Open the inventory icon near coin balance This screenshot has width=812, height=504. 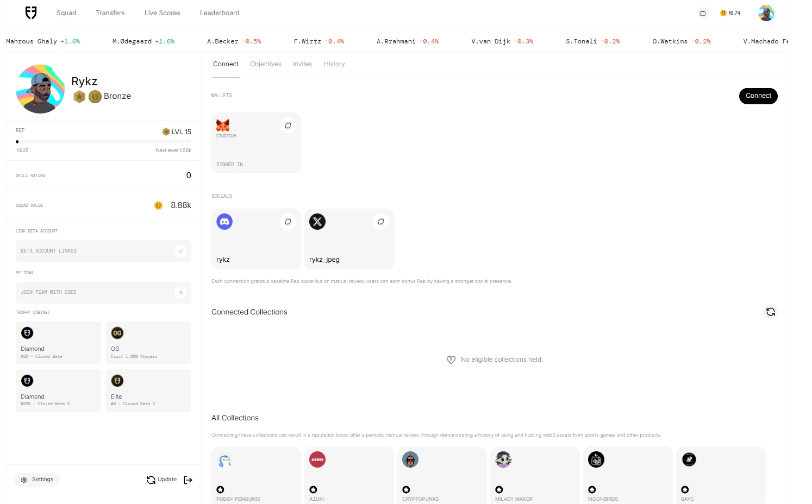point(703,13)
